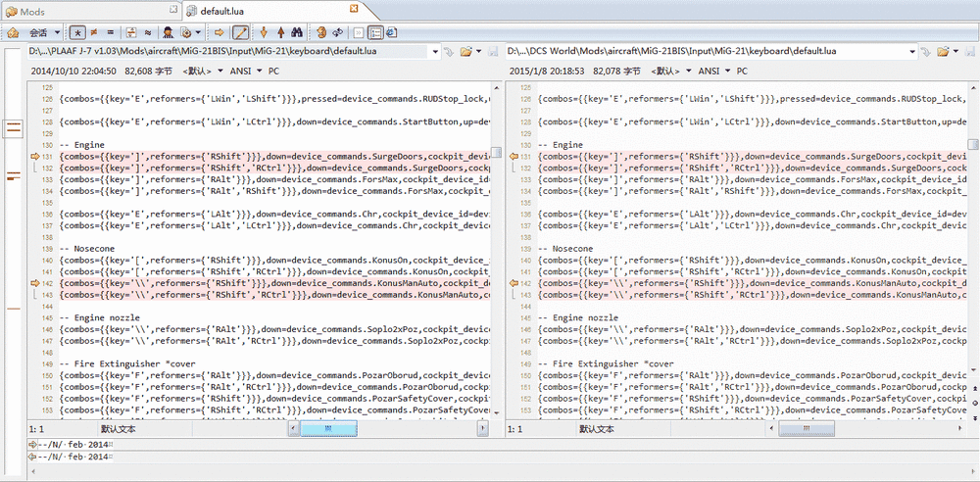Open the File Info toolbar icon
The image size is (980, 482).
(x=392, y=32)
